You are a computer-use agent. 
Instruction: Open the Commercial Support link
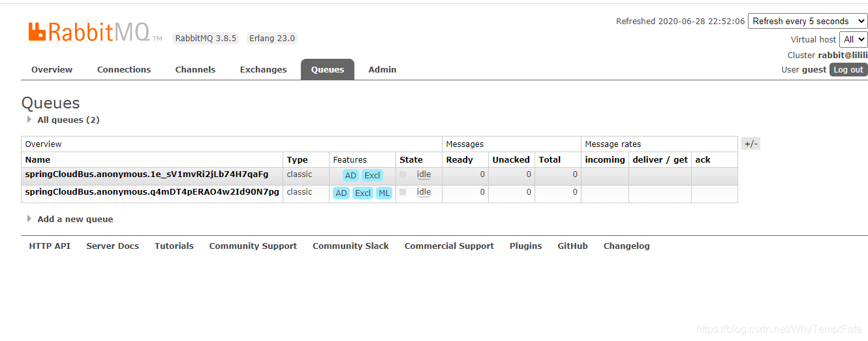449,246
